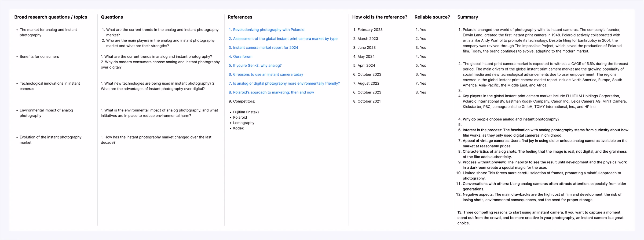
Task: Open 'Assessment of the global instant print camera market' link
Action: click(x=285, y=39)
